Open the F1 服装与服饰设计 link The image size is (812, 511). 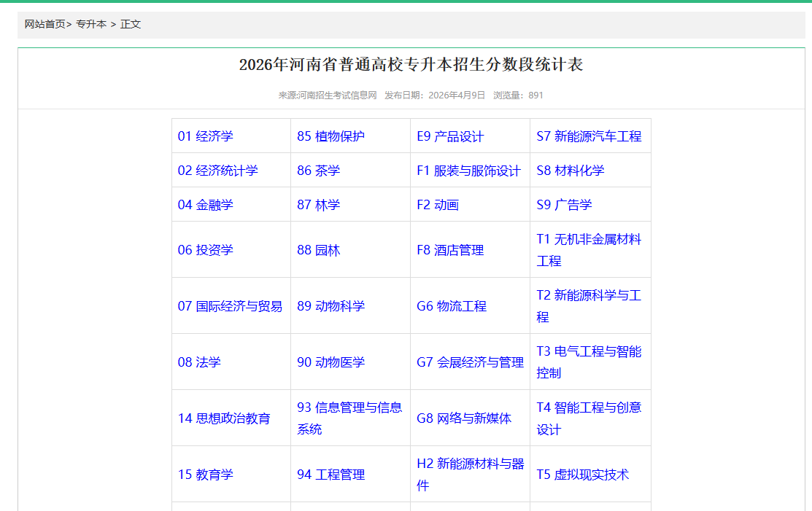coord(465,170)
